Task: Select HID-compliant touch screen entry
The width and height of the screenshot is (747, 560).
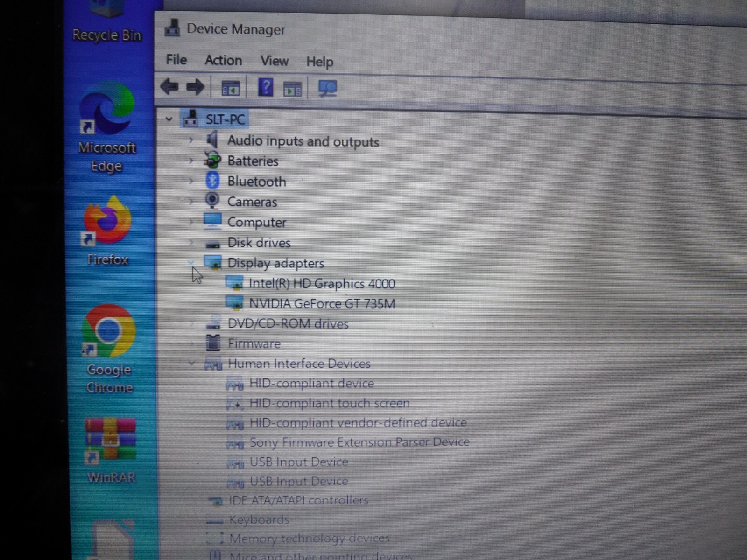Action: coord(330,403)
